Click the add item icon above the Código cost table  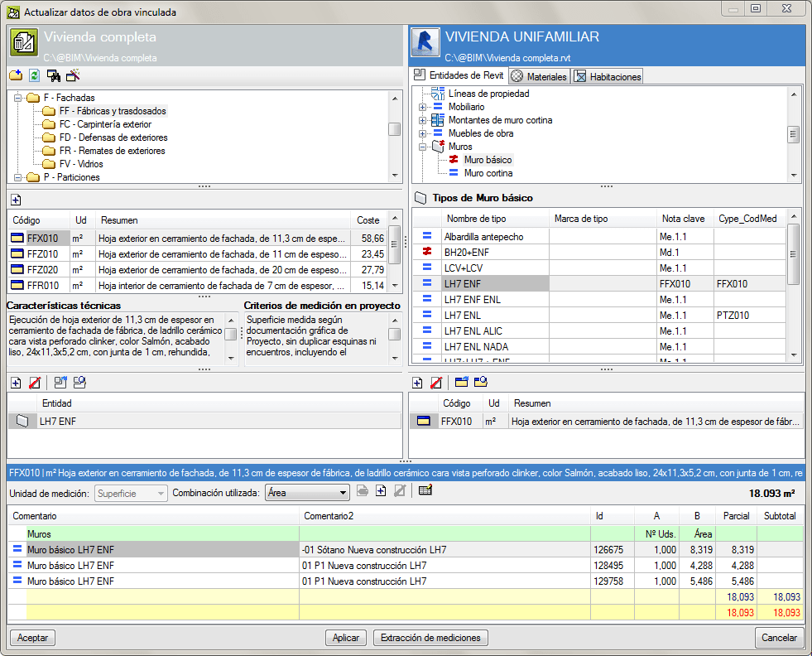16,200
